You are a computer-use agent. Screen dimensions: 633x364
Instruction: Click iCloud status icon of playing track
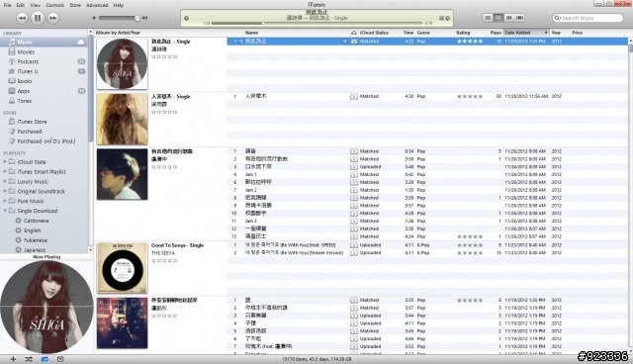pos(354,42)
